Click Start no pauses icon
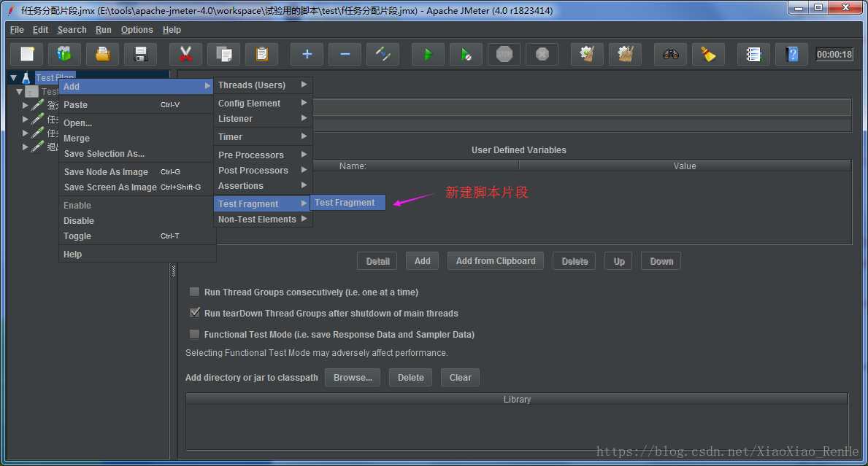Image resolution: width=868 pixels, height=466 pixels. coord(466,54)
